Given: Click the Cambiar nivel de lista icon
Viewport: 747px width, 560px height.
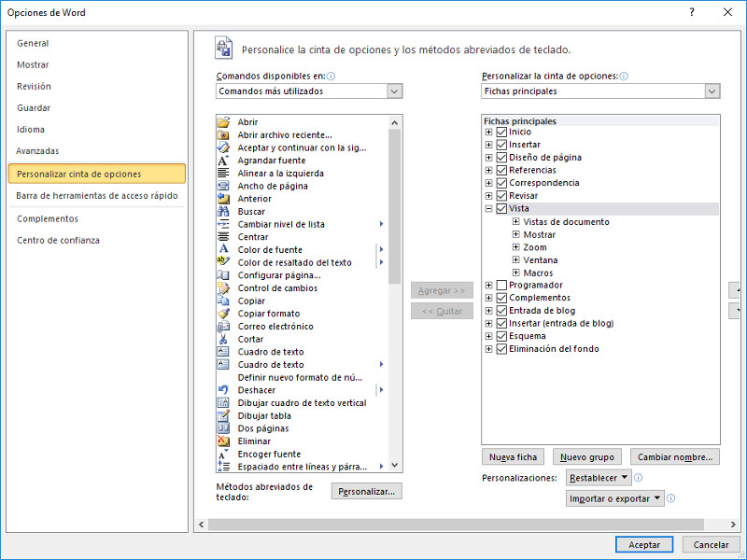Looking at the screenshot, I should pos(223,224).
